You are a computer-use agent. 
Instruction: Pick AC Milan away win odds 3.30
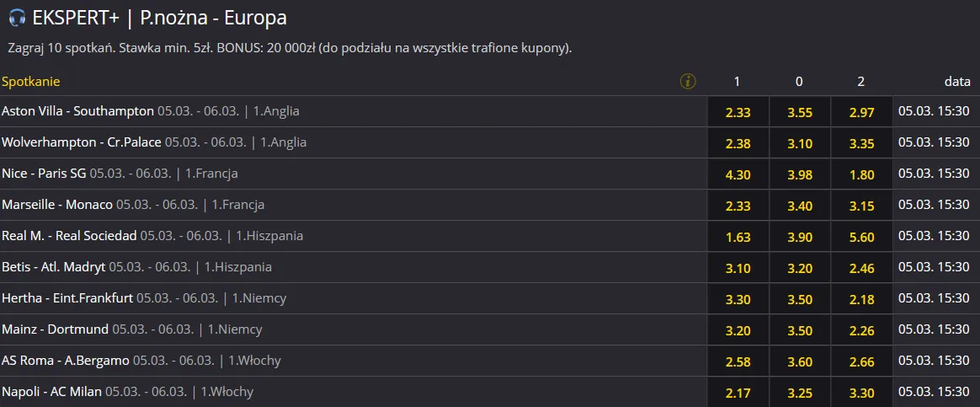click(x=862, y=394)
